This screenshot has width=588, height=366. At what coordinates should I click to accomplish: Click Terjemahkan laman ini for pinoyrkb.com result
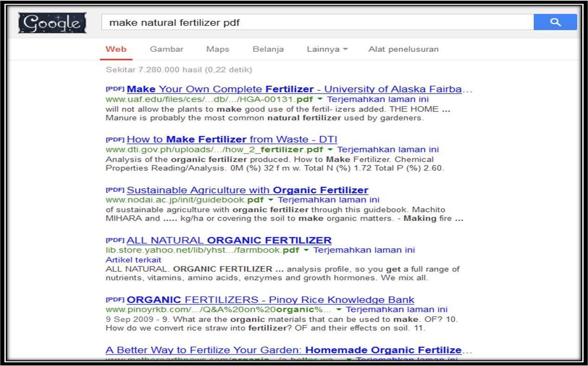click(x=396, y=309)
